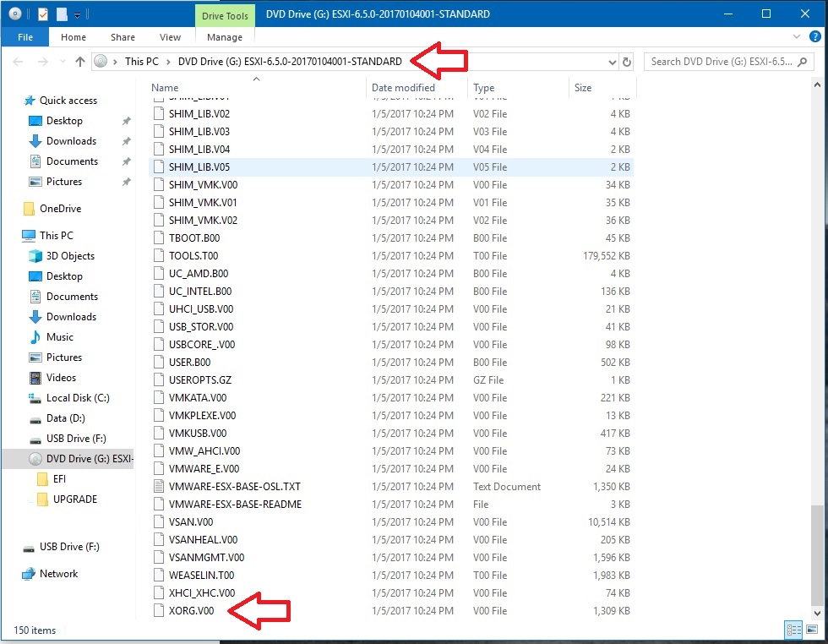828x644 pixels.
Task: Open the recent locations dropdown arrow
Action: (63, 62)
